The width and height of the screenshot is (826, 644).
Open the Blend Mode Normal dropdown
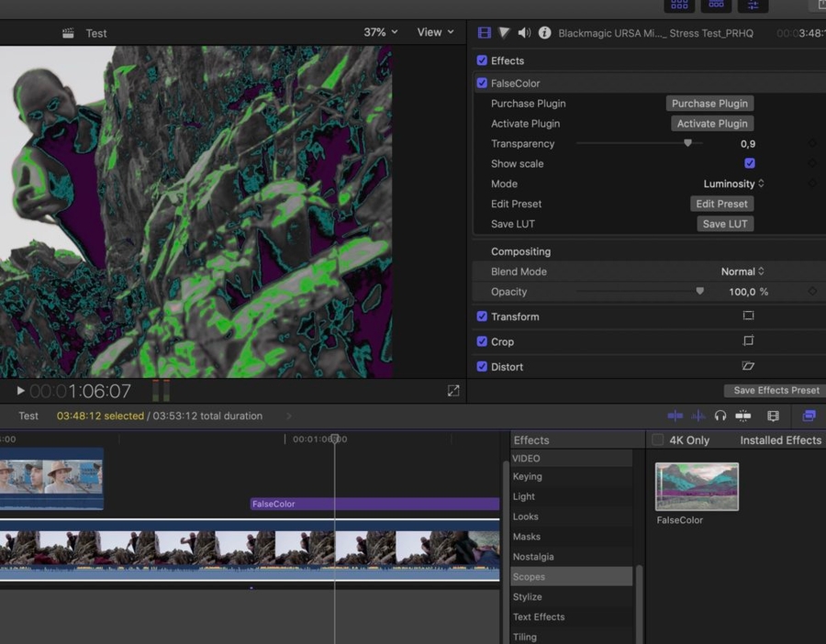(742, 272)
